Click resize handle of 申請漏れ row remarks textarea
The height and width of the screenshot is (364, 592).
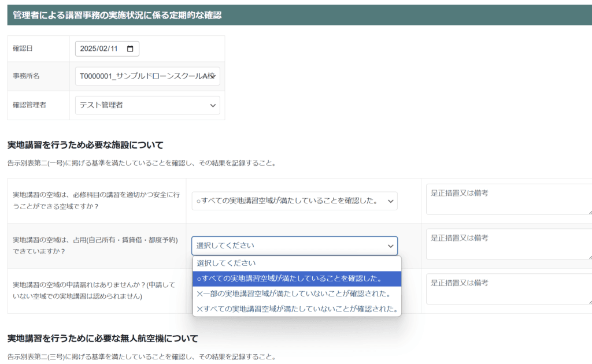pos(589,301)
